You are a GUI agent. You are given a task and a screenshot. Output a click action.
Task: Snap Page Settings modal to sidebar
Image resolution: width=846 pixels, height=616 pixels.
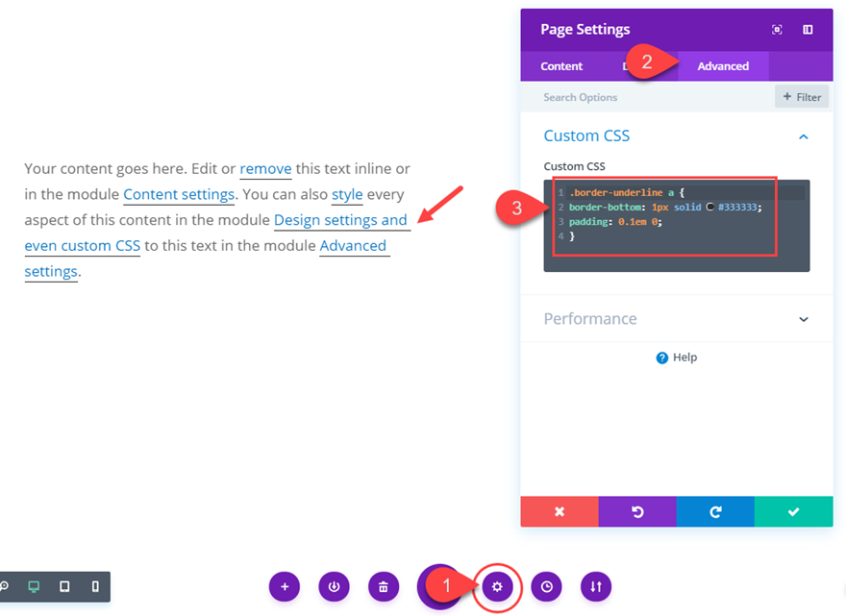(808, 30)
